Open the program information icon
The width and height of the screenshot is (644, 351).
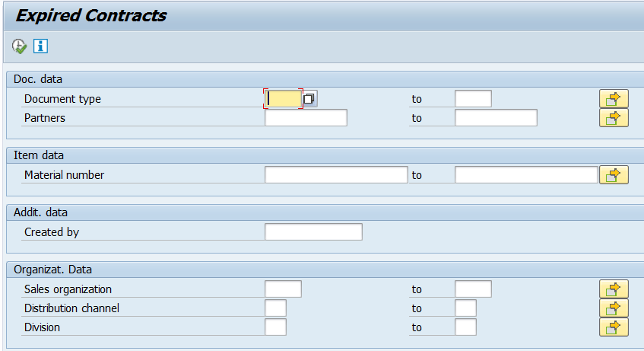(x=40, y=46)
